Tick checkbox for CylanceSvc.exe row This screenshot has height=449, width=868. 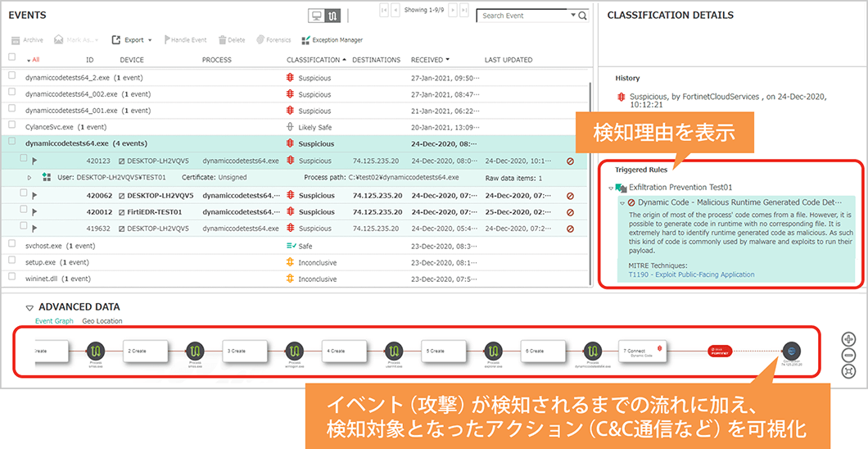click(11, 125)
